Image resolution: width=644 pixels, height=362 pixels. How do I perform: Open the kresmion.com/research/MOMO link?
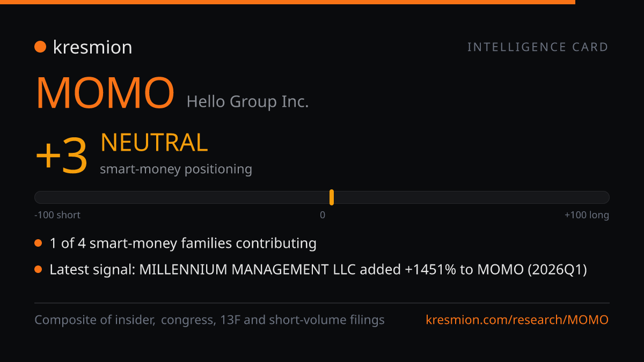coord(517,320)
